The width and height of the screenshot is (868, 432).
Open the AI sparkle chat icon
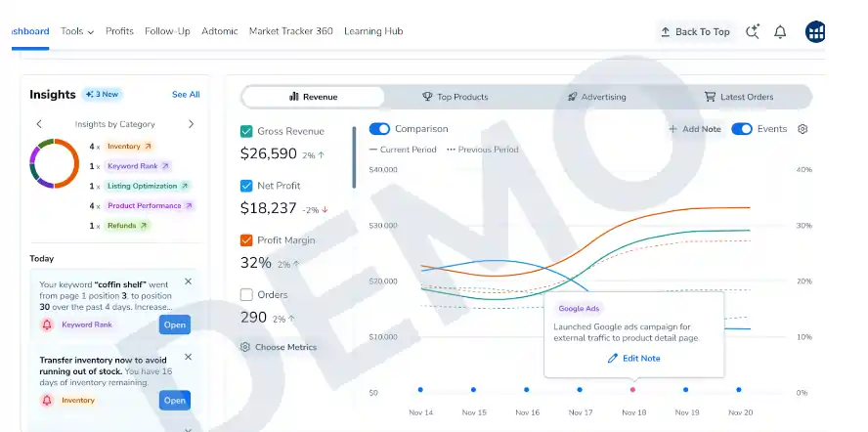[752, 31]
